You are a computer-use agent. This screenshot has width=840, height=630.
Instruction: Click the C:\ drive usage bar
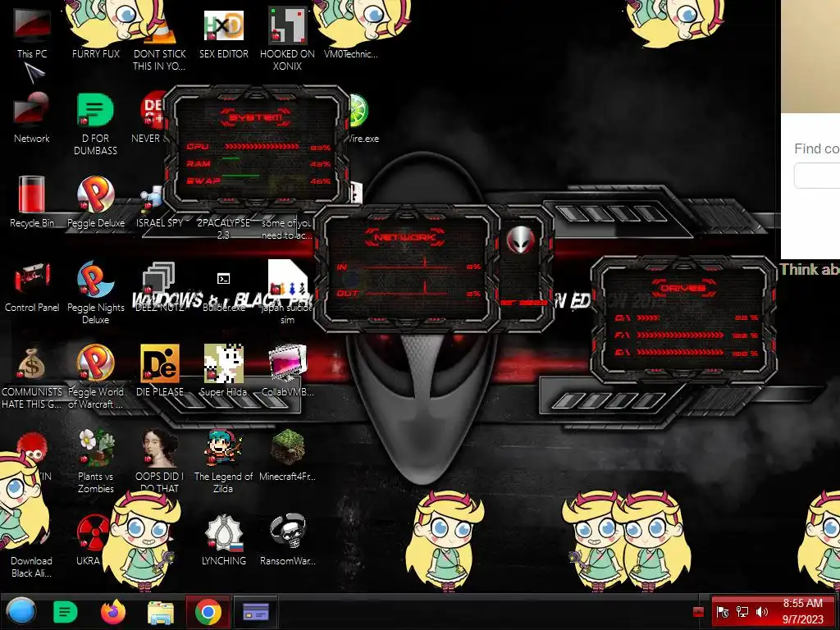[x=648, y=317]
